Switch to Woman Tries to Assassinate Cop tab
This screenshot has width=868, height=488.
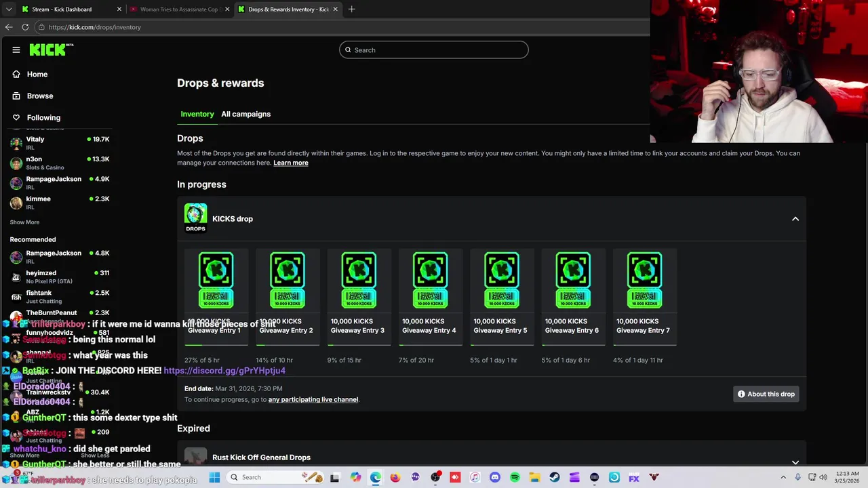(x=180, y=9)
